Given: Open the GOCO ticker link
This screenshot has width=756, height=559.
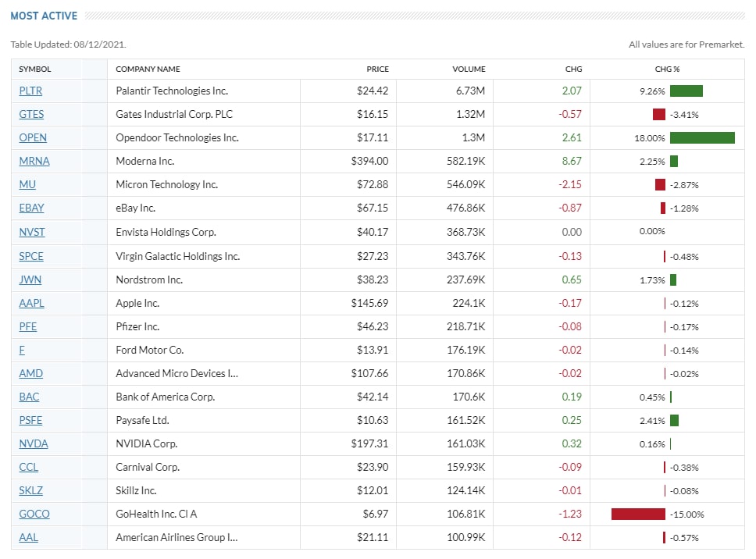Looking at the screenshot, I should (x=34, y=514).
